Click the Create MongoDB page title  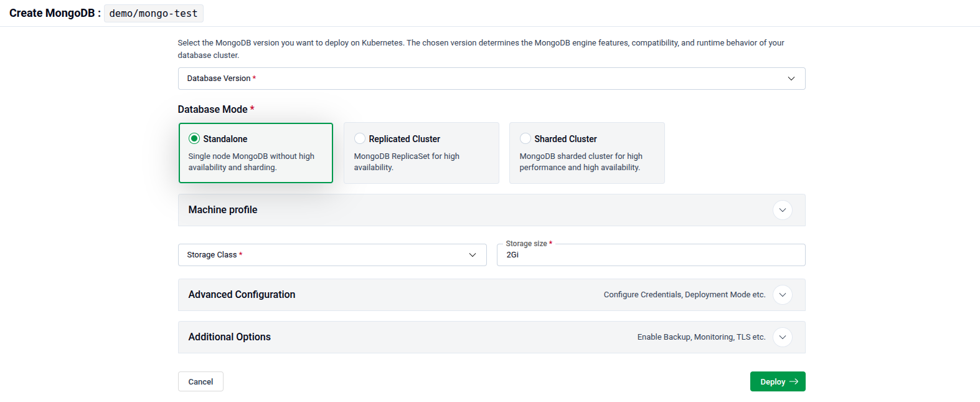(x=55, y=13)
